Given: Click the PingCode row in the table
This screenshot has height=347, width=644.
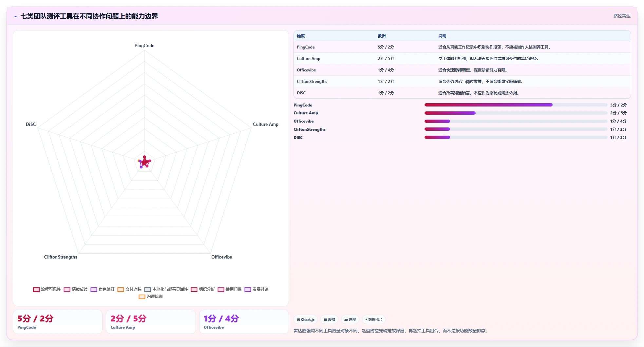Looking at the screenshot, I should (462, 47).
